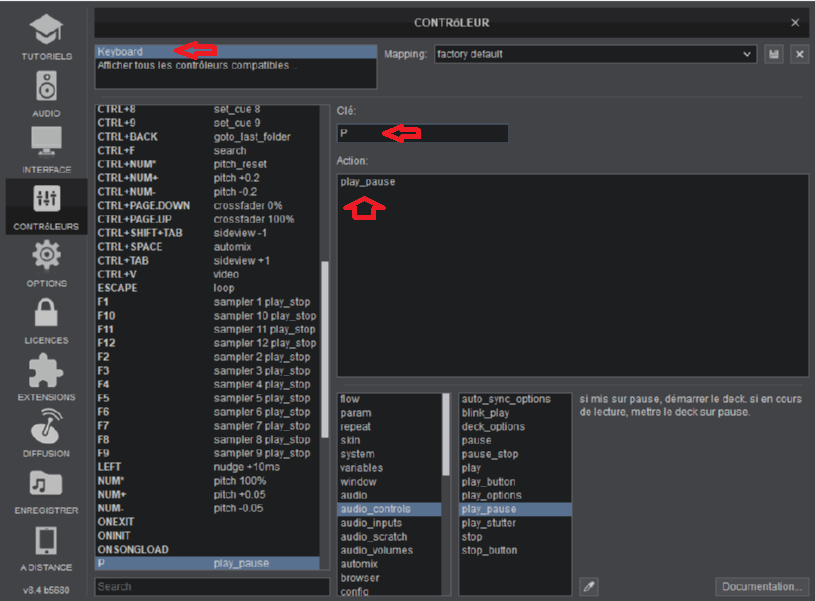Click the Search field under mappings

(x=212, y=586)
